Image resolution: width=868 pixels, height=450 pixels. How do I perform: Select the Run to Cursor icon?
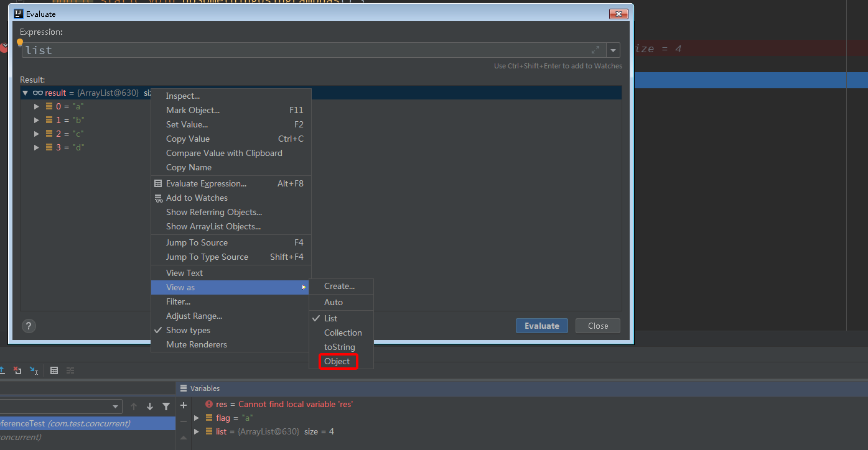point(34,370)
